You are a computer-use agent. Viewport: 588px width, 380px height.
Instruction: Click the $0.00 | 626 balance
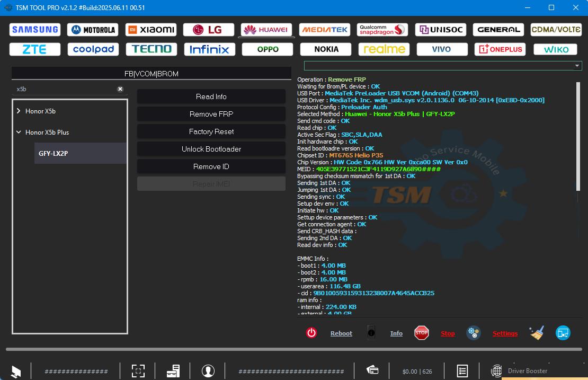pyautogui.click(x=417, y=372)
